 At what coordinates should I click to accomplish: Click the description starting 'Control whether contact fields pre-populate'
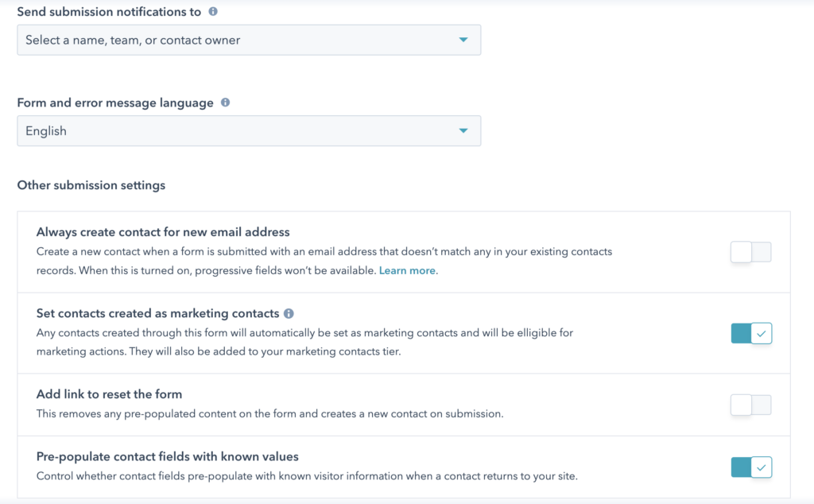(307, 476)
